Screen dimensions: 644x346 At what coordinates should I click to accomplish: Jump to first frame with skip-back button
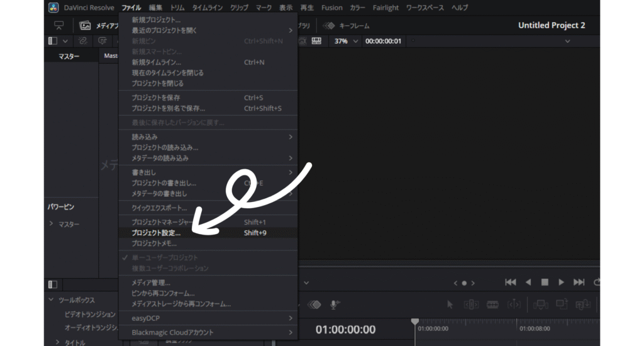coord(511,282)
